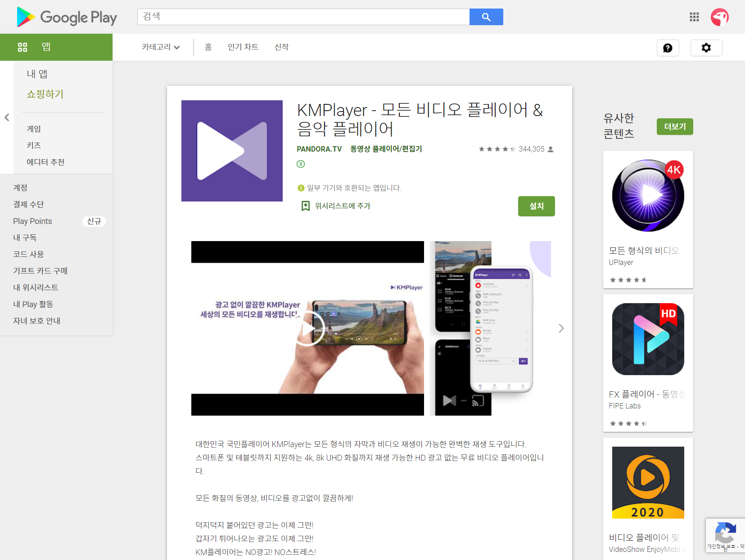Expand the 카테고리 dropdown
Viewport: 745px width, 560px height.
161,47
